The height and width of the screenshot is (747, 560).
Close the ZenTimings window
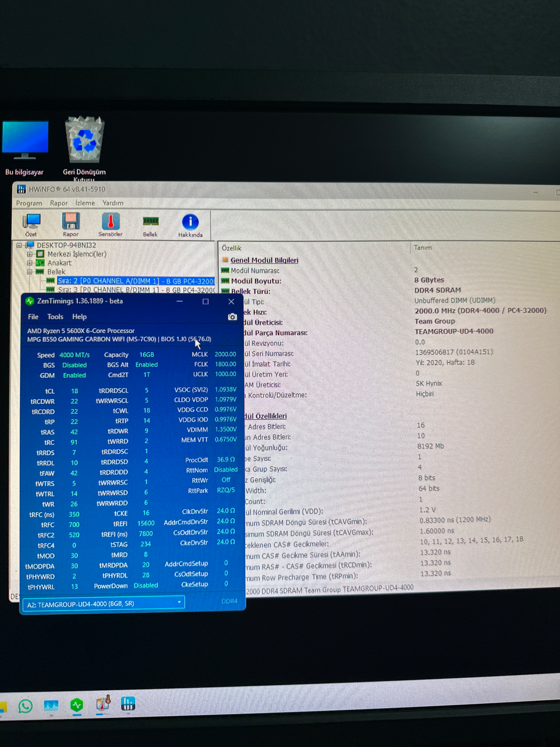pyautogui.click(x=231, y=302)
